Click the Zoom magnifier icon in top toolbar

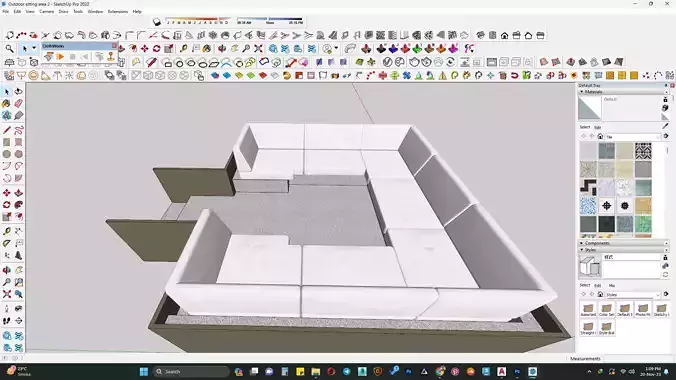click(9, 49)
